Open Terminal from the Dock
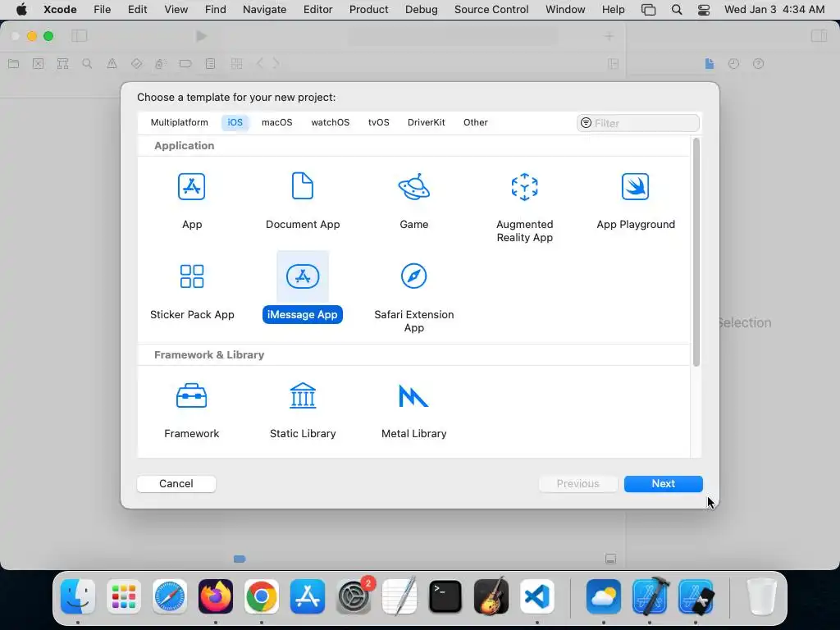 445,596
